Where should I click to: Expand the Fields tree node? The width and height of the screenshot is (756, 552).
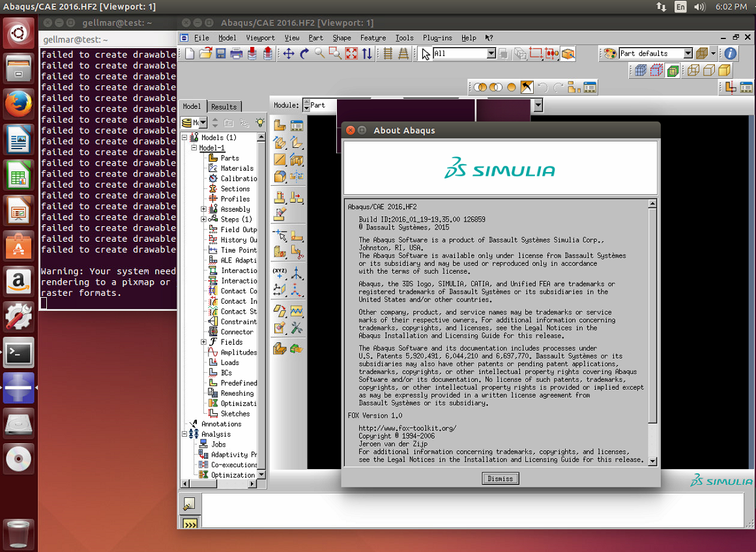coord(203,341)
